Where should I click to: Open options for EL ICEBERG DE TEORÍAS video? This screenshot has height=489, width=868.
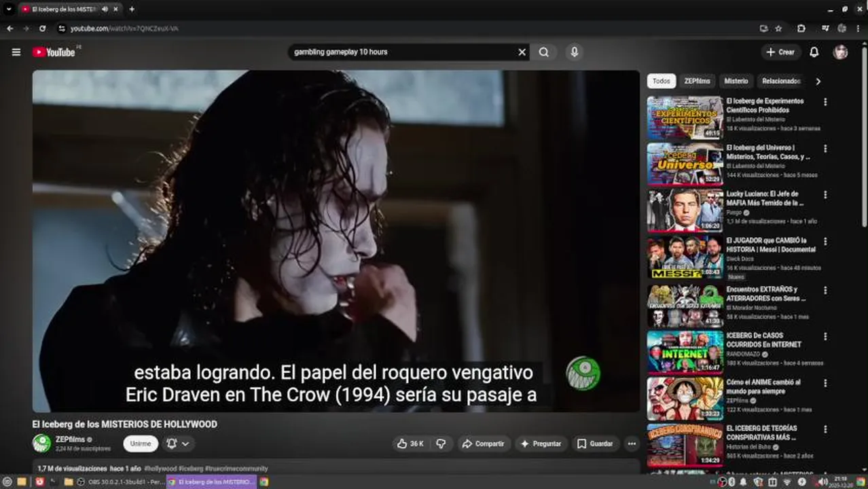825,429
